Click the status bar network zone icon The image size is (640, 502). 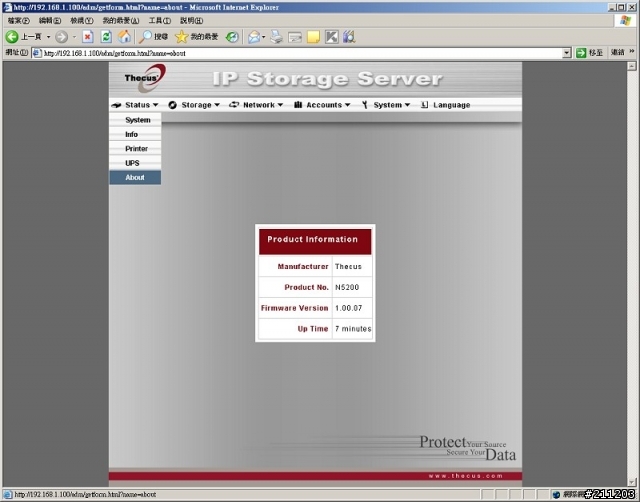click(x=556, y=495)
